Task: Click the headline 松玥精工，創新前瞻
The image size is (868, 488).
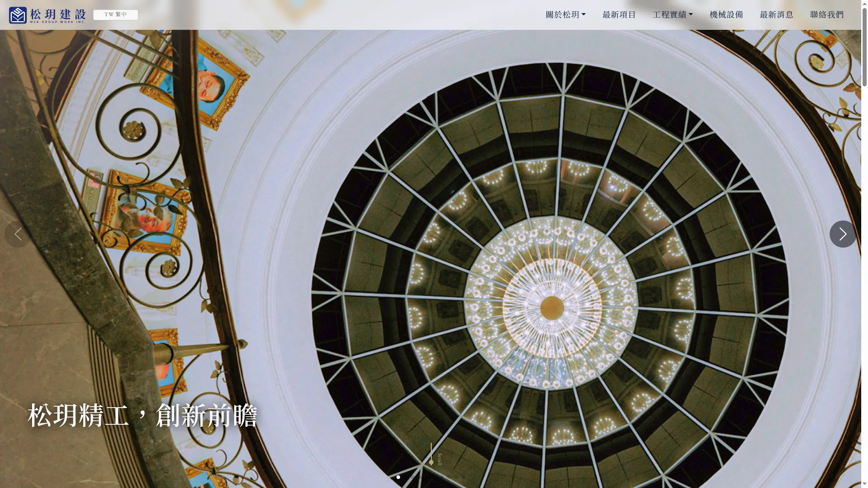Action: click(x=142, y=415)
